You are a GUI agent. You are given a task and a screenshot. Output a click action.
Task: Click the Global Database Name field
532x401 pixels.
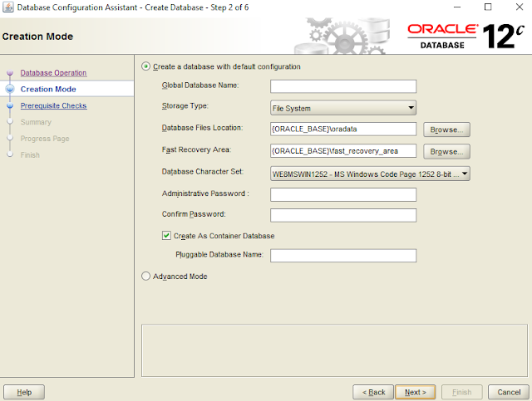click(x=343, y=86)
